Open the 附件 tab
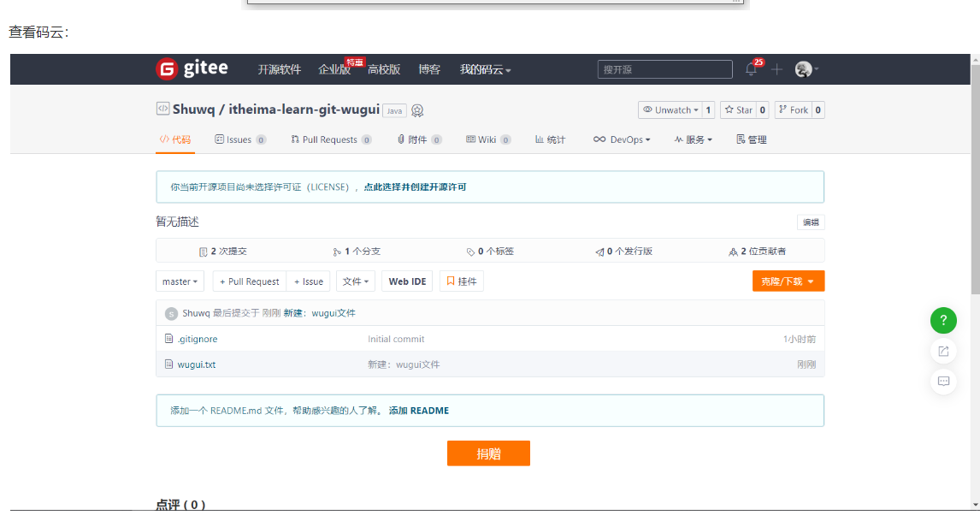Screen dimensions: 980x527 point(419,139)
